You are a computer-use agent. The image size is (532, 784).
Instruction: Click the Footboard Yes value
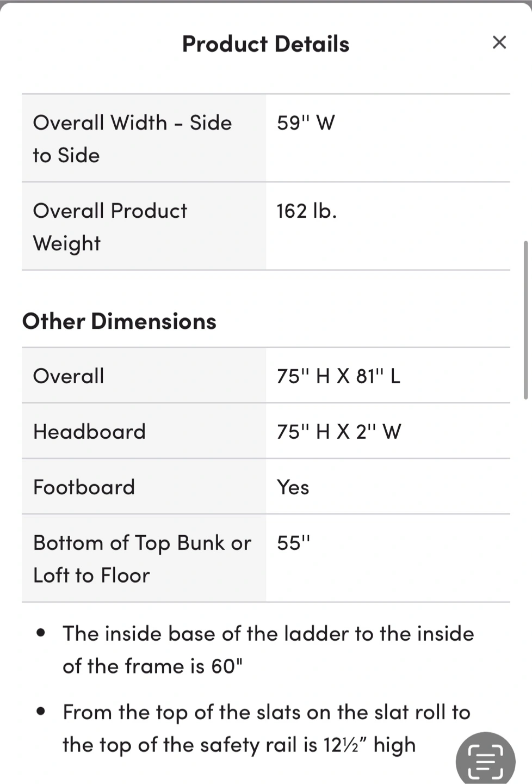[x=293, y=487]
